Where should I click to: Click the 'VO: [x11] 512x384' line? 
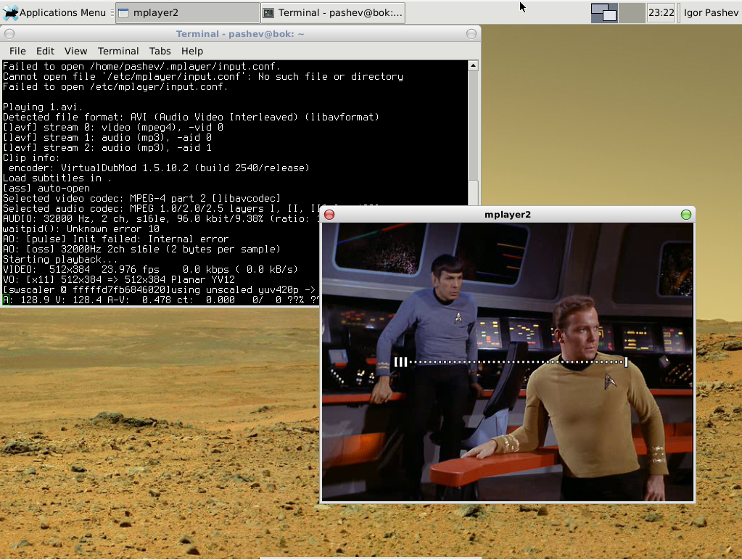coord(119,280)
